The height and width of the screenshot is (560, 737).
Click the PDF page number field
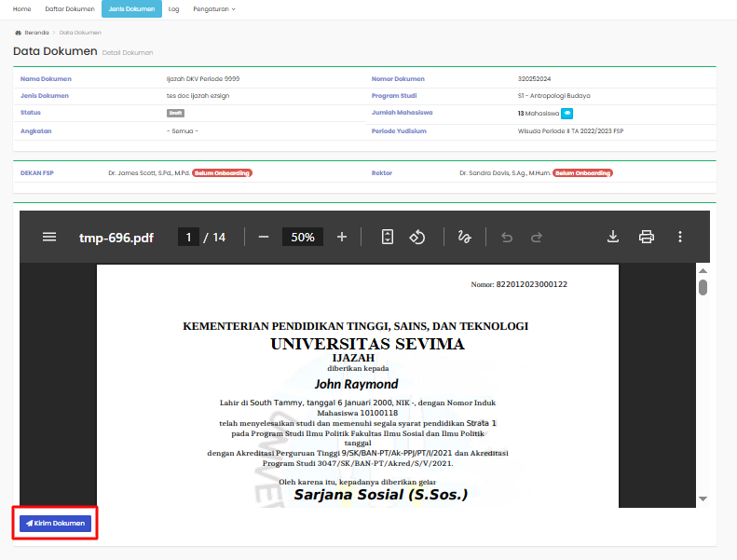coord(188,238)
